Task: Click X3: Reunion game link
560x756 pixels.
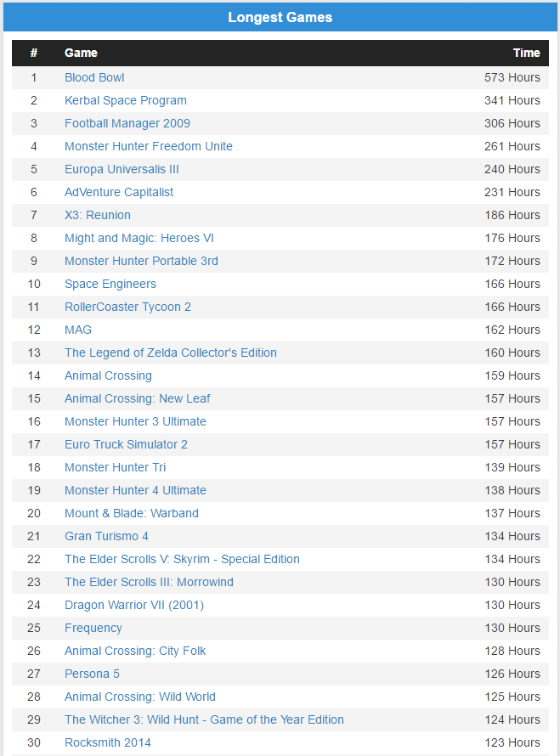Action: pyautogui.click(x=98, y=215)
